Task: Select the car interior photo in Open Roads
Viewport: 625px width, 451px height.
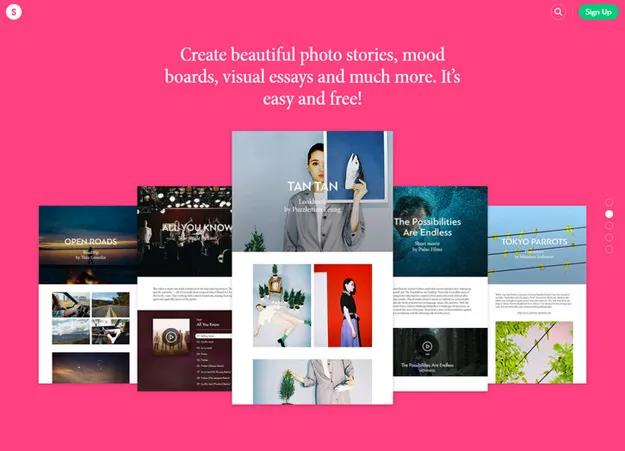Action: (x=69, y=304)
